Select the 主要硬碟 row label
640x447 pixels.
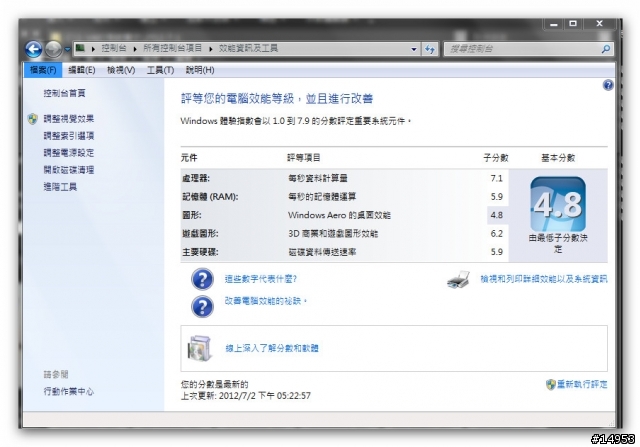[x=200, y=252]
